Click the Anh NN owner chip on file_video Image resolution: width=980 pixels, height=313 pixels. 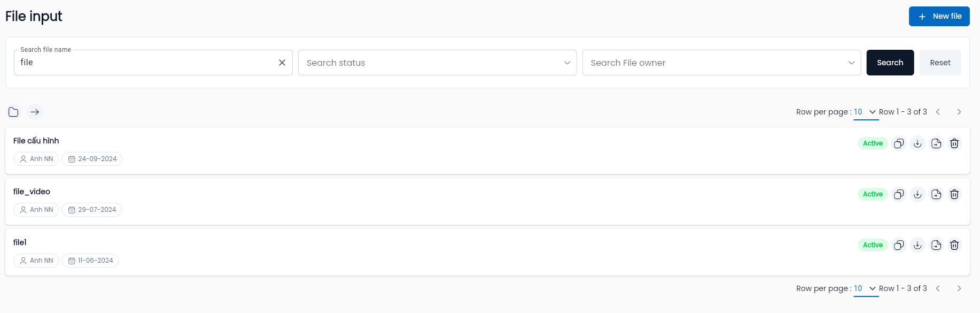[x=36, y=210]
